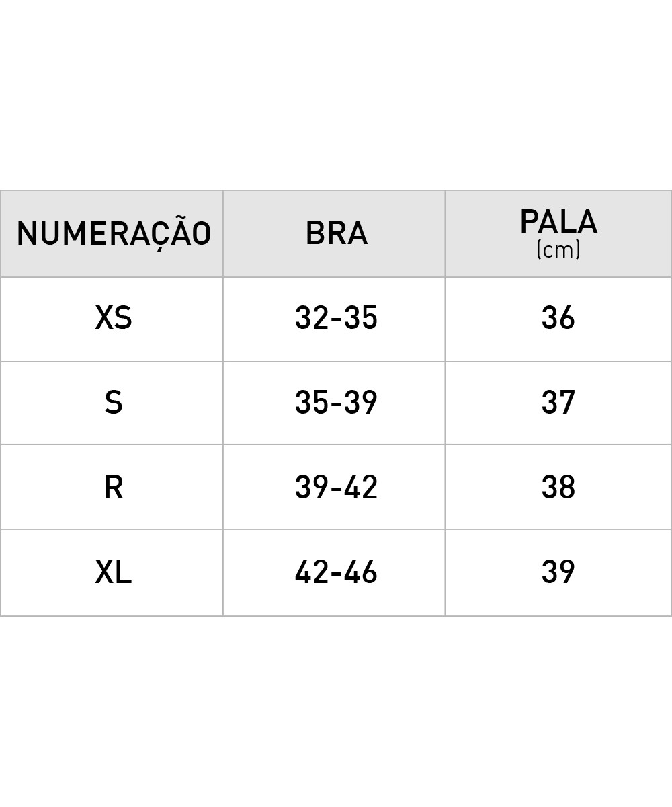This screenshot has height=807, width=672.
Task: Click the (cm) unit label
Action: click(x=558, y=250)
